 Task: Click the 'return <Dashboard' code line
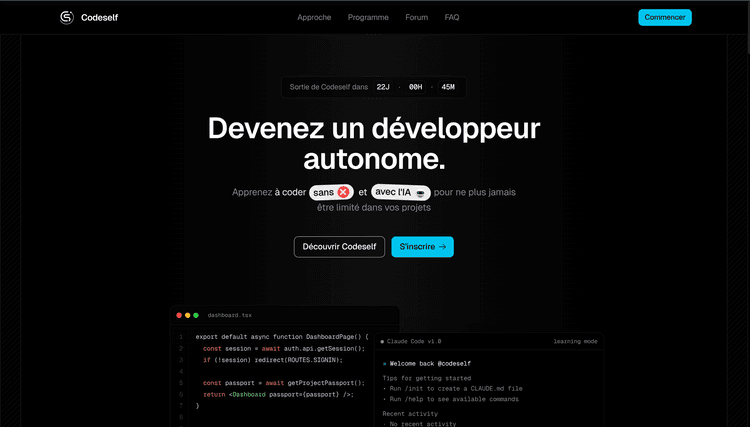(x=278, y=394)
